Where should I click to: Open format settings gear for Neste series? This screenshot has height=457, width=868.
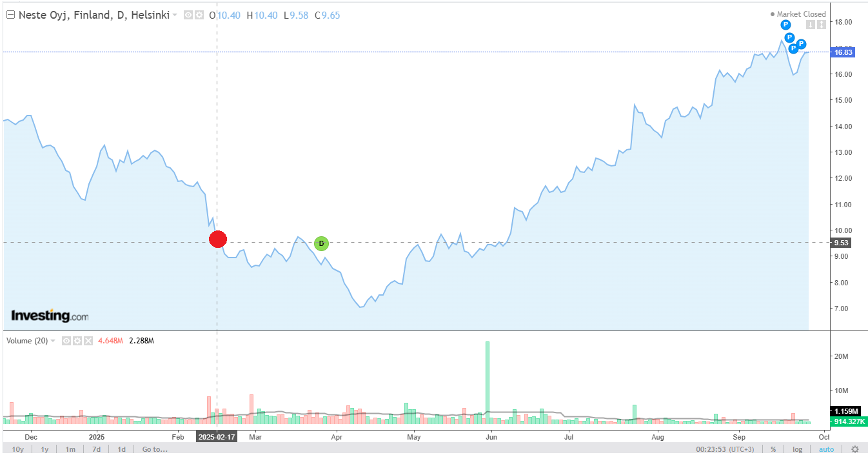tap(199, 15)
